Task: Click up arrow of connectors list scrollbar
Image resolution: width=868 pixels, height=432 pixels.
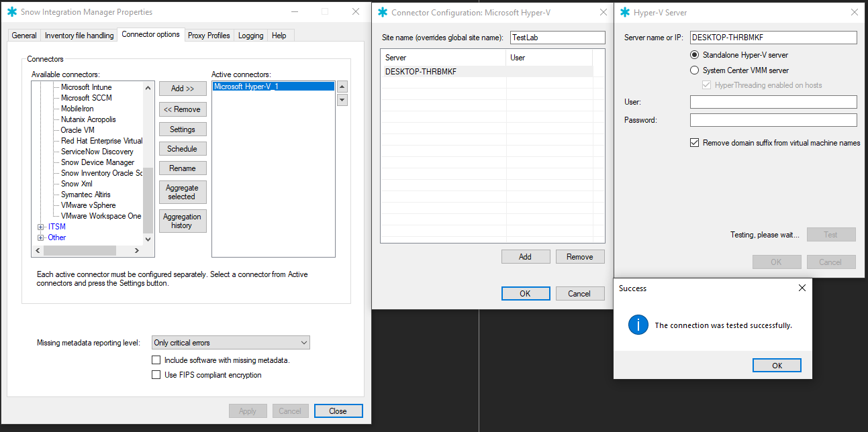Action: click(149, 87)
